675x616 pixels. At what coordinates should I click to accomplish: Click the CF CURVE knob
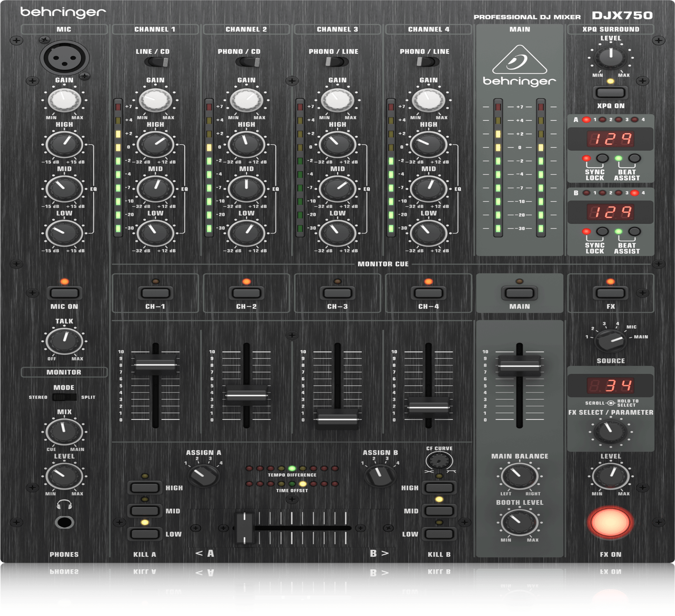click(439, 461)
